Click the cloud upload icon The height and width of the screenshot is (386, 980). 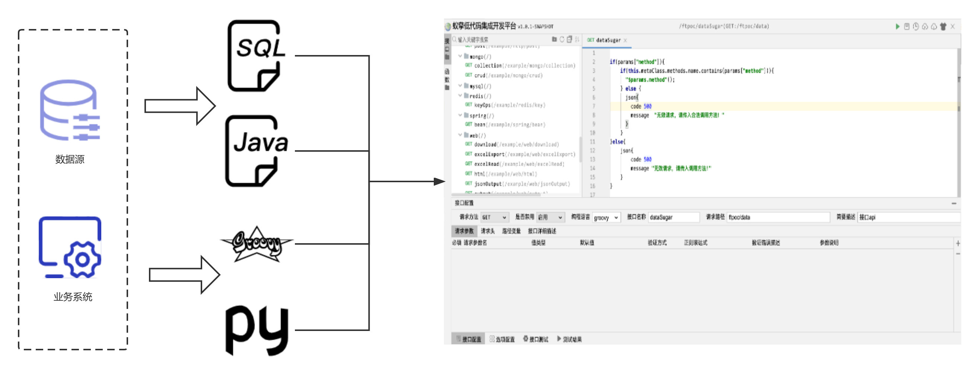tap(925, 26)
